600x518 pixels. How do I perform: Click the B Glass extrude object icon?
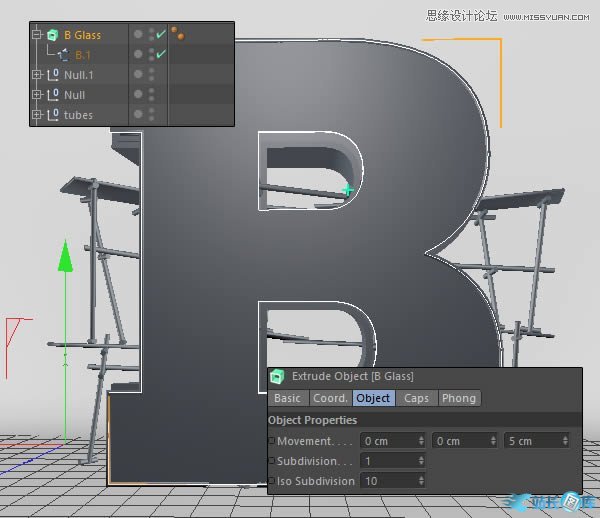[x=53, y=35]
